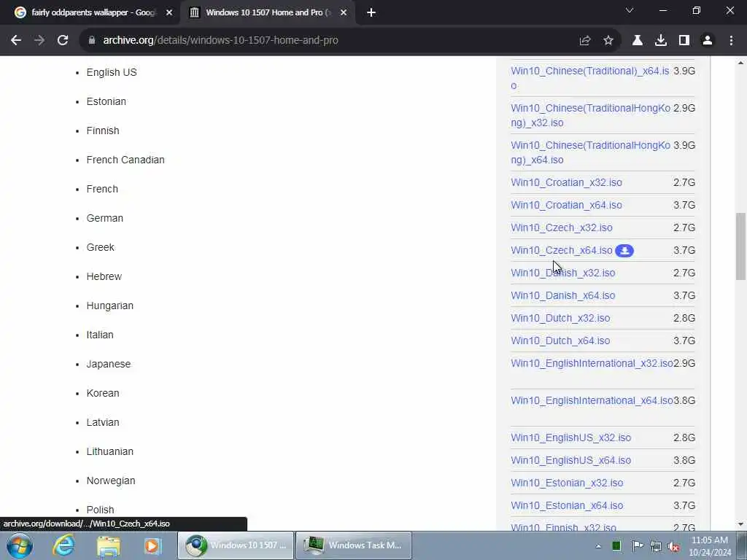Open the profile avatar icon
Image resolution: width=747 pixels, height=560 pixels.
tap(708, 41)
